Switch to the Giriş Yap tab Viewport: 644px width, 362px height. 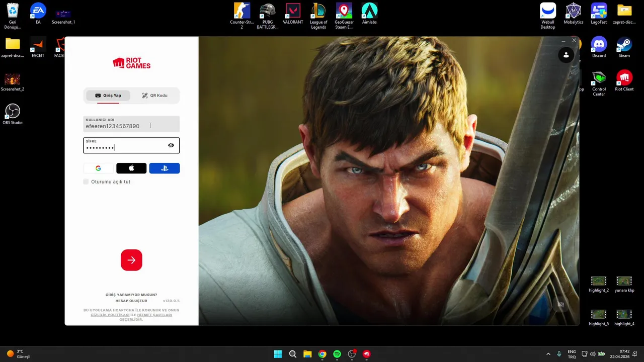109,96
